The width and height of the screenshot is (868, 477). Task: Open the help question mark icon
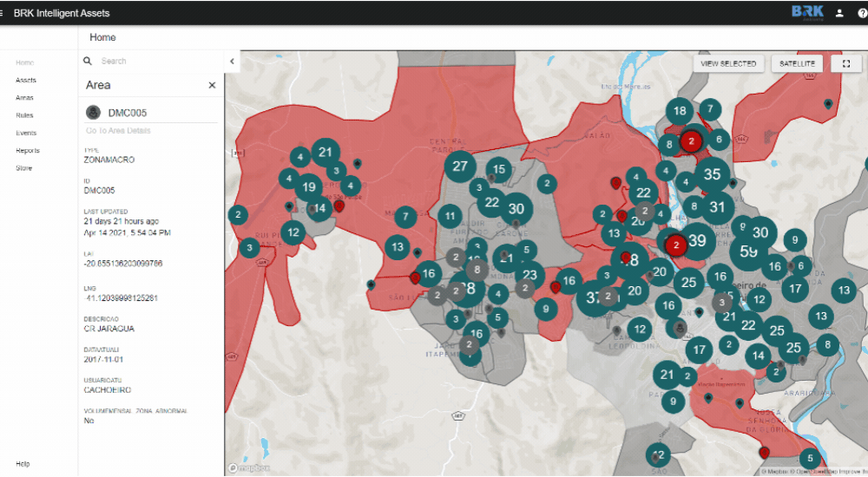click(861, 13)
